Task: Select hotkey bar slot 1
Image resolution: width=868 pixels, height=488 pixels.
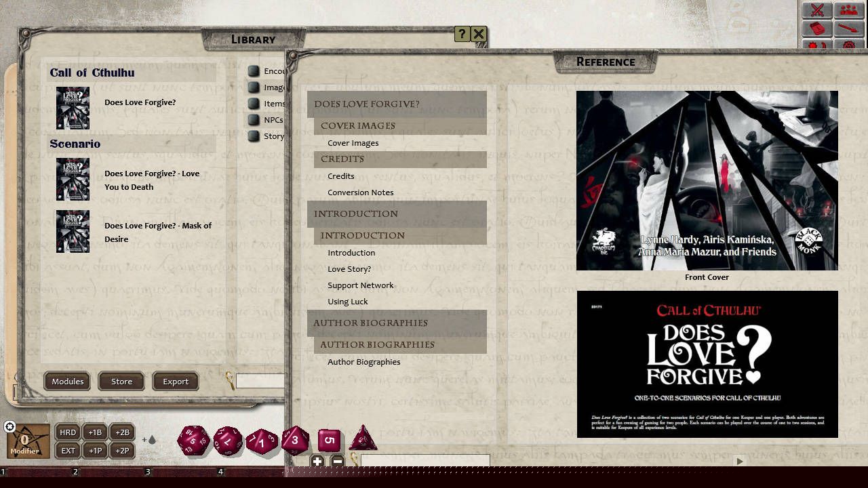Action: [3, 472]
